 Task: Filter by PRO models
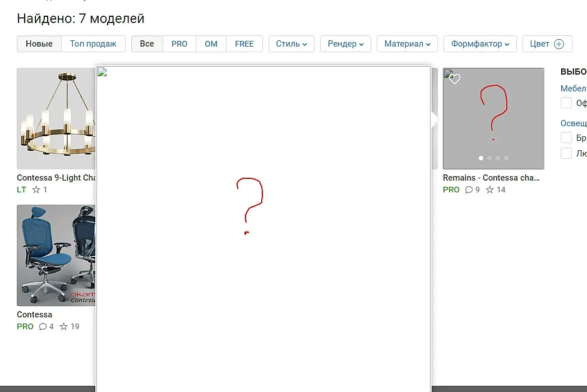coord(179,44)
